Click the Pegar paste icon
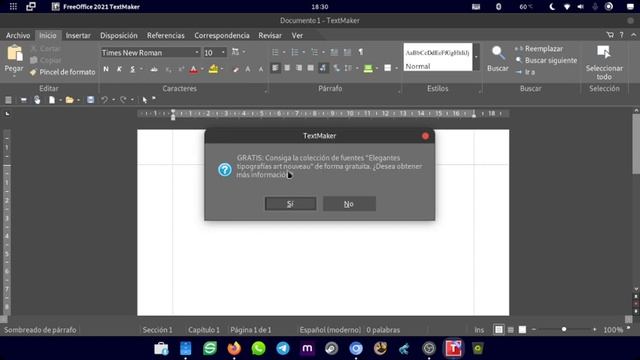Viewport: 640px width, 360px height. point(14,54)
